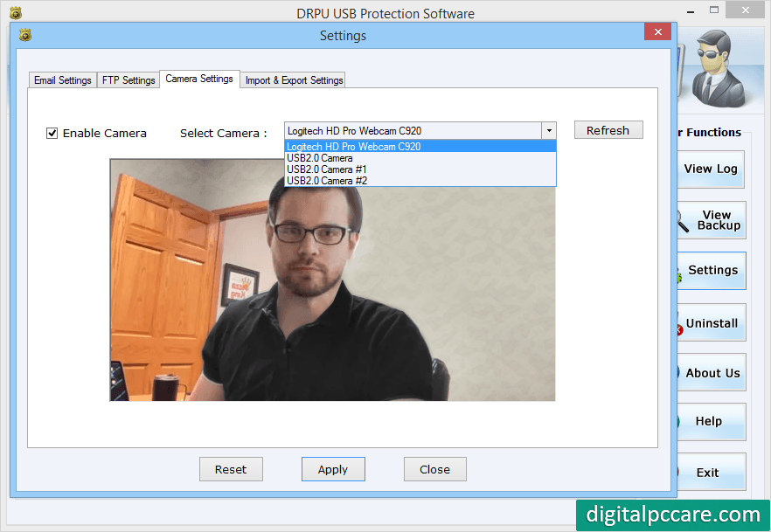Open the Select Camera dropdown arrow
The width and height of the screenshot is (771, 532).
(x=549, y=131)
